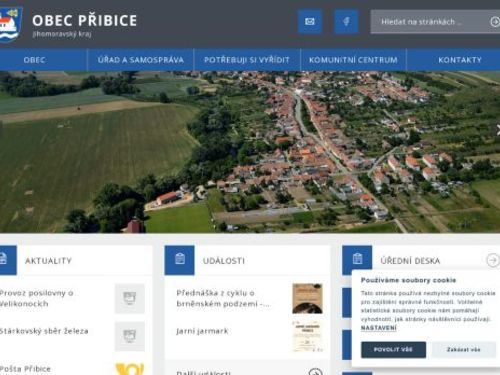This screenshot has height=375, width=500.
Task: Open the POTŘEBUJI SI VYŘÍDIT menu
Action: [247, 60]
